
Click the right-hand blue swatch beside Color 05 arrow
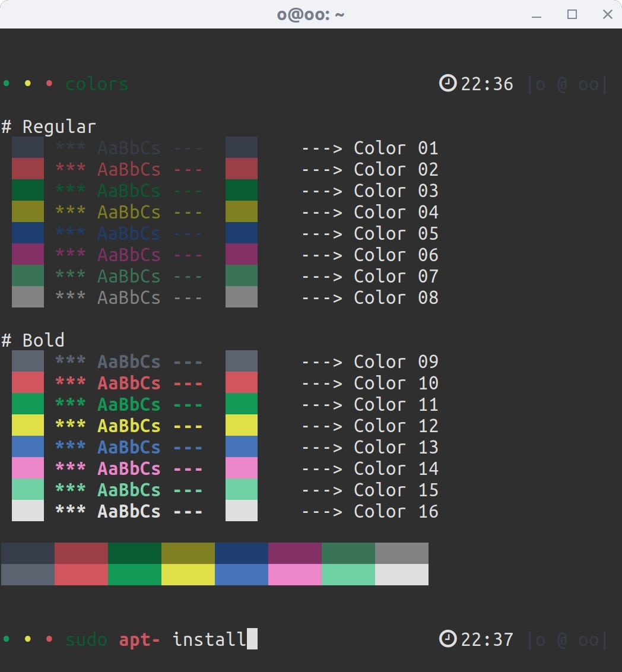pyautogui.click(x=242, y=233)
